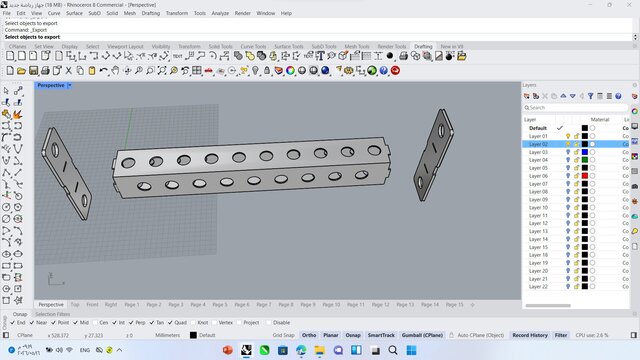The image size is (640, 360).
Task: Select the TEXT tool in the Drafting toolbar
Action: click(178, 56)
